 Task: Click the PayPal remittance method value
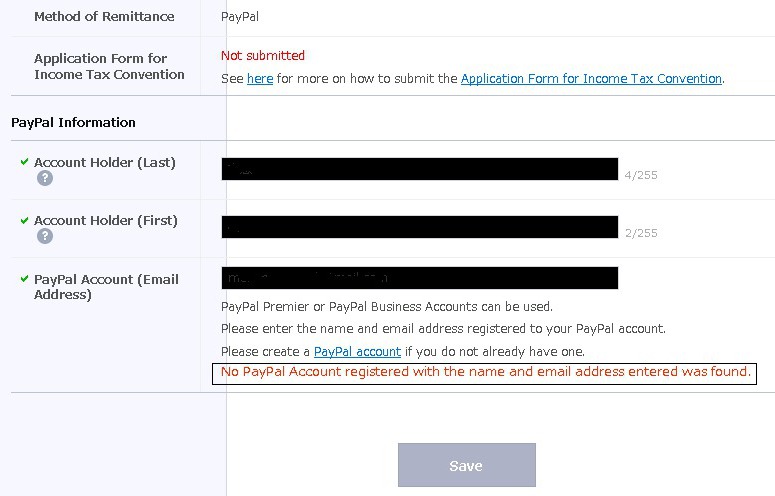(240, 17)
